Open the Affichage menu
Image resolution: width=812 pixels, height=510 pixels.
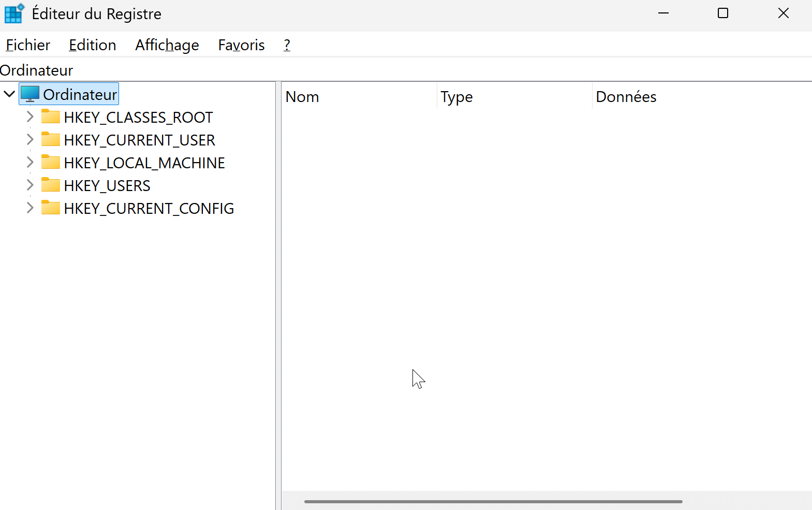[167, 45]
